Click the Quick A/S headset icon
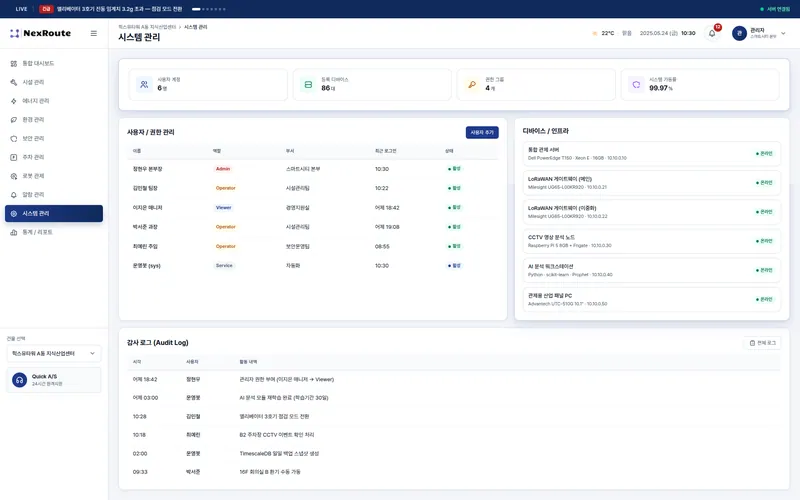 [19, 380]
